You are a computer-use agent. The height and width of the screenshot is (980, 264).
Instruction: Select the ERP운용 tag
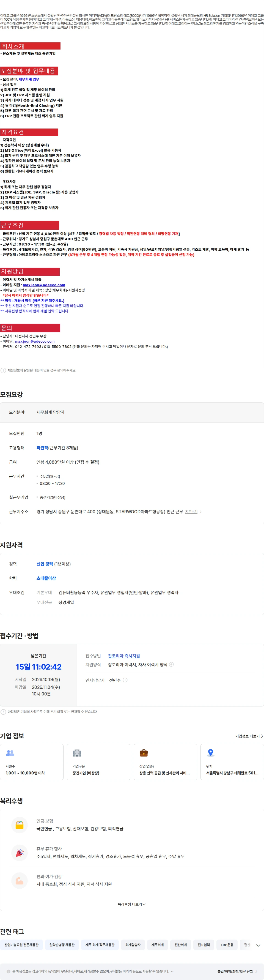coord(227,944)
